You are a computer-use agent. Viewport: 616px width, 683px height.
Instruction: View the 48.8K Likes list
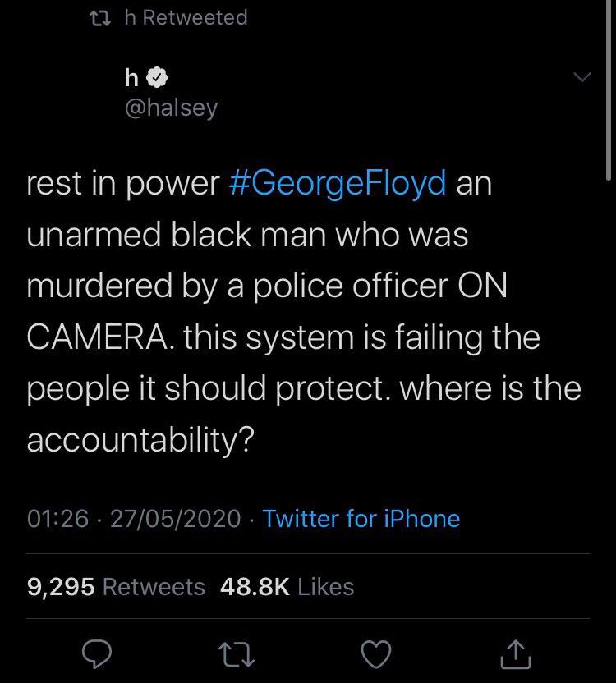tap(287, 587)
